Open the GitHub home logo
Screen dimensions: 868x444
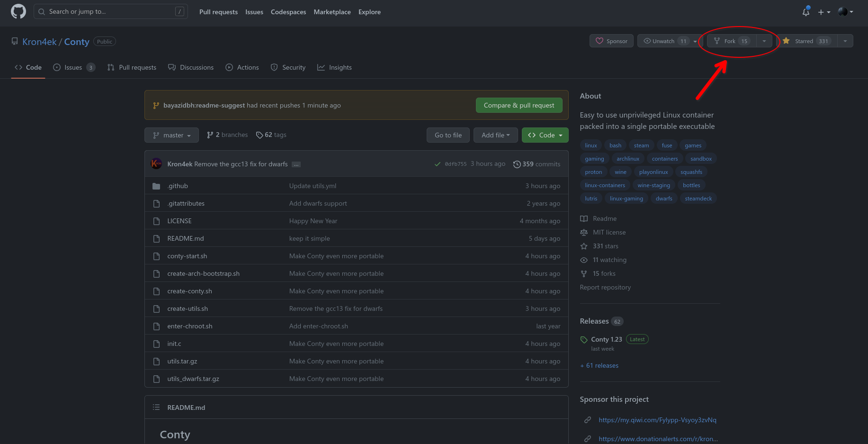click(18, 11)
